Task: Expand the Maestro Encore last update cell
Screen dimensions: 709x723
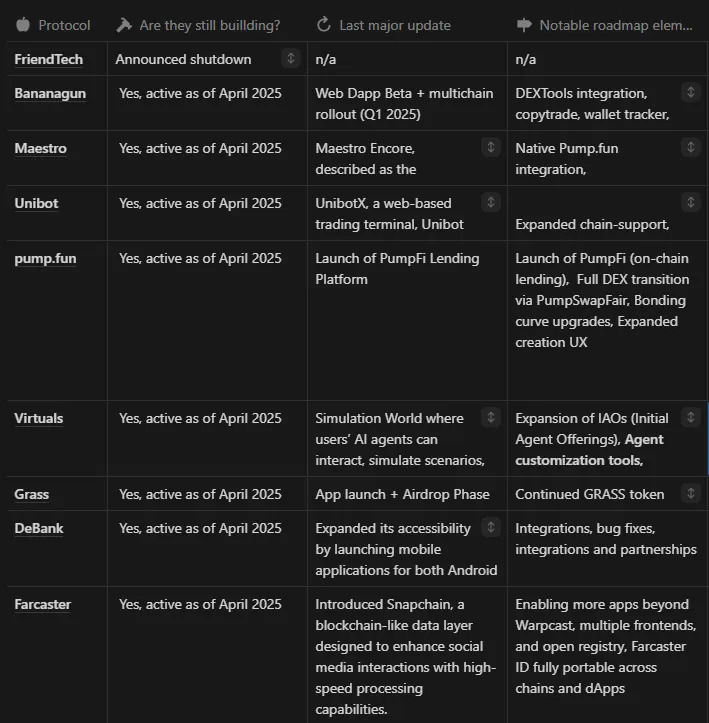Action: click(491, 148)
